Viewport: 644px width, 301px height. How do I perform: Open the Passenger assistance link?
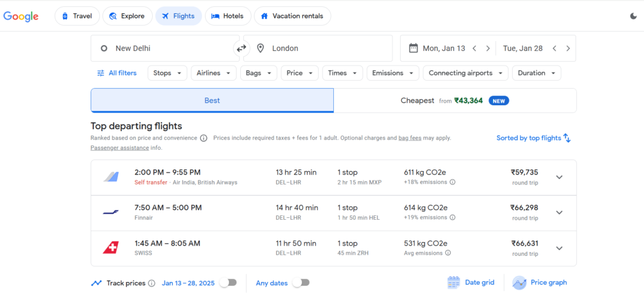[119, 147]
